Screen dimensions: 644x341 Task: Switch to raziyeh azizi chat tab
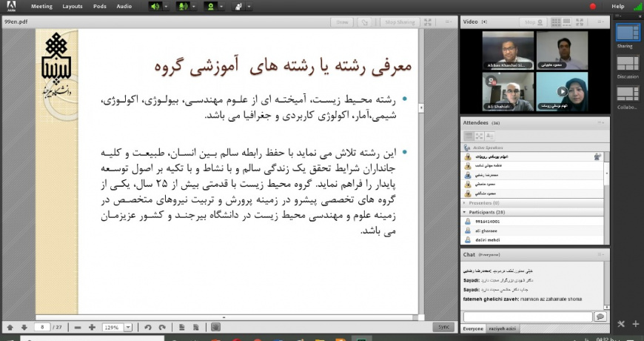click(503, 328)
